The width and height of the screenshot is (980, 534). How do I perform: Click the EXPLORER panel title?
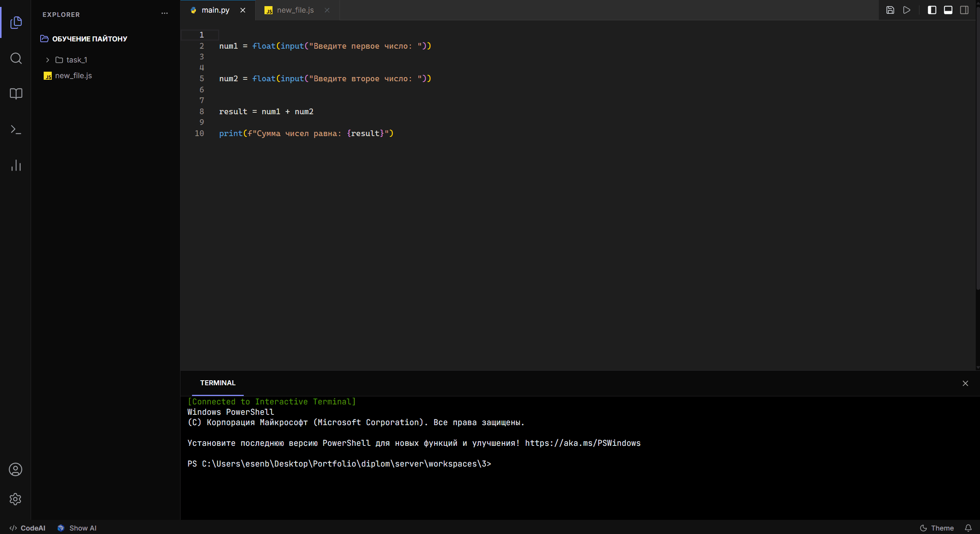click(x=61, y=15)
